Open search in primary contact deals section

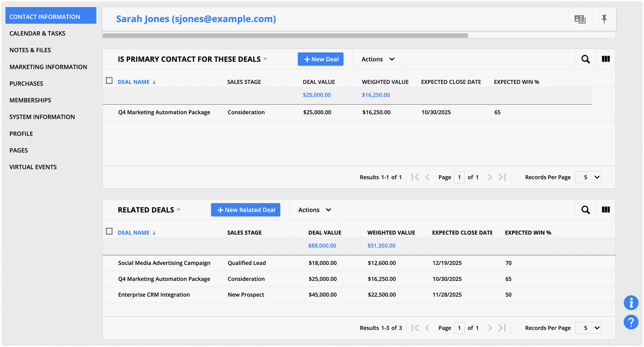(585, 59)
